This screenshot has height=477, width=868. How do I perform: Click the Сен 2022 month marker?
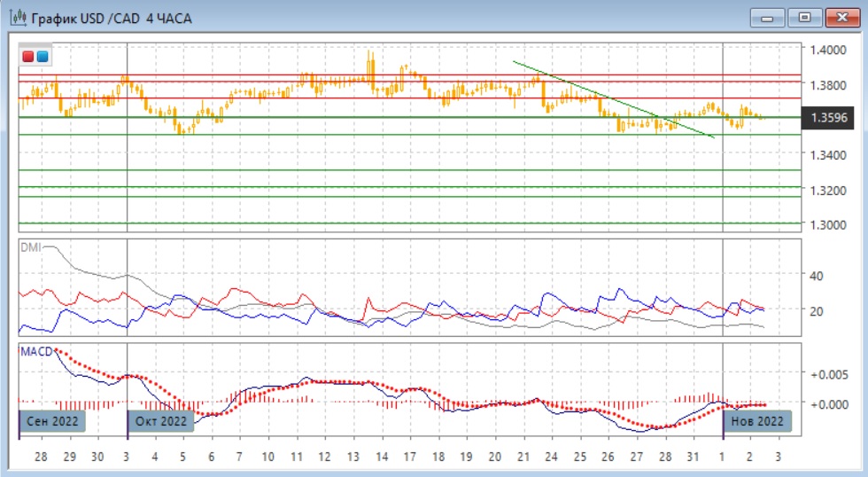tap(52, 421)
